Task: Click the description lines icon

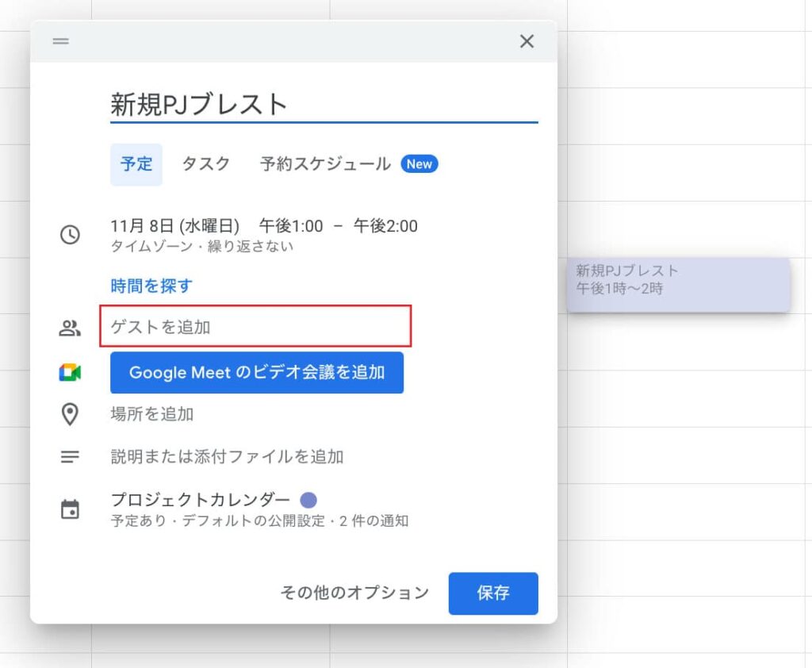Action: (x=71, y=457)
